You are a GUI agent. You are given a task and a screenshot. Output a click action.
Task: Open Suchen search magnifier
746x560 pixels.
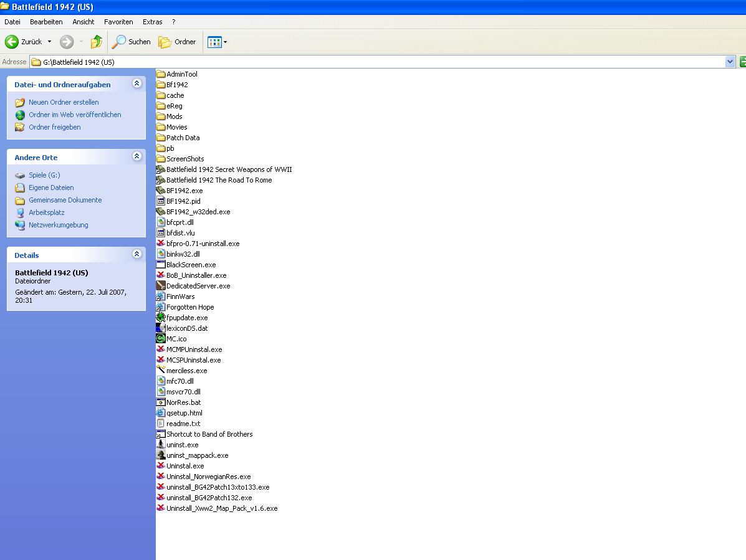point(118,42)
